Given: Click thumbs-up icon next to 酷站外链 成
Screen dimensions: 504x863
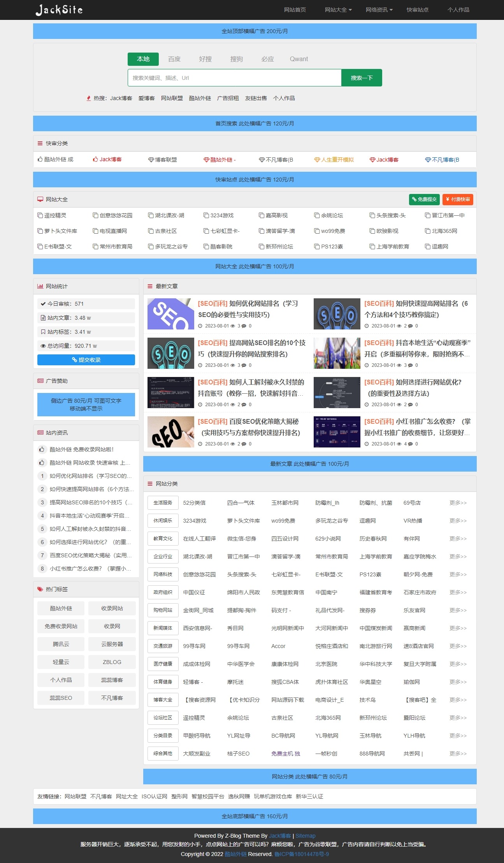Looking at the screenshot, I should tap(40, 159).
